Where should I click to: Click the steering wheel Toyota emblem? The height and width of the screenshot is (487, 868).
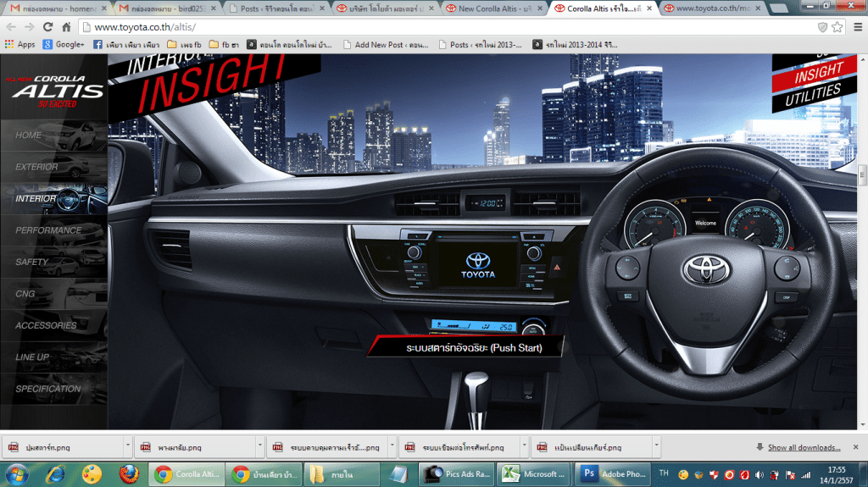(x=706, y=269)
